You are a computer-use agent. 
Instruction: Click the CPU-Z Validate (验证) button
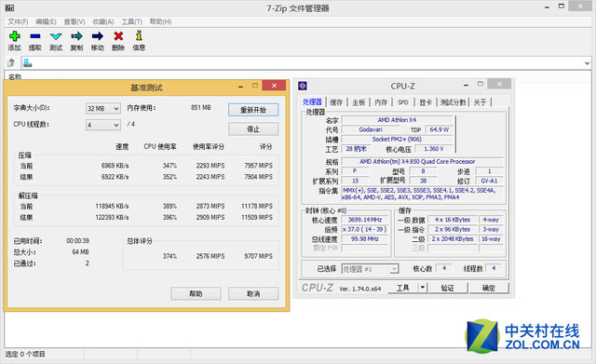pos(447,288)
